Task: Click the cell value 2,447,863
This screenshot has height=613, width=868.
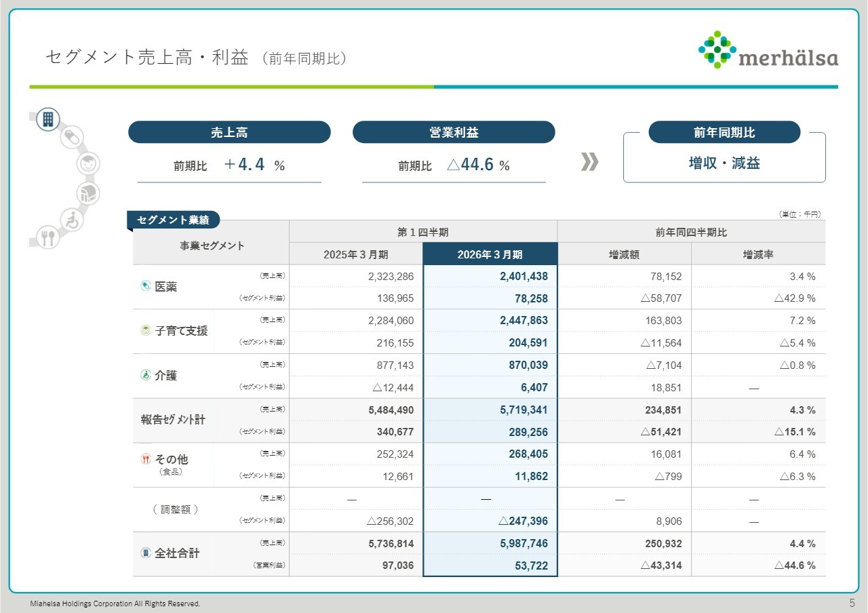Action: 524,321
